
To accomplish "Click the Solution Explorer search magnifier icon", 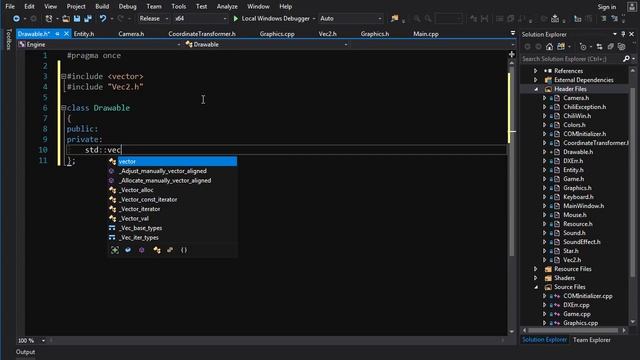I will tap(626, 59).
